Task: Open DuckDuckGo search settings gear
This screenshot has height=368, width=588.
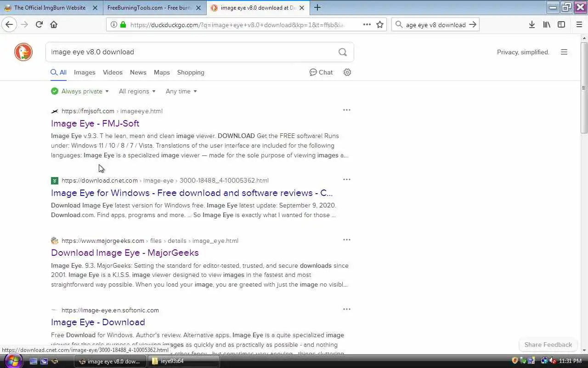Action: (347, 72)
